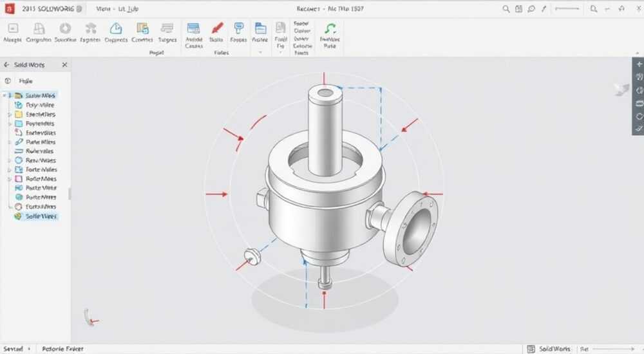The image size is (644, 354).
Task: Close the Solid Wors side panel
Action: tap(64, 65)
